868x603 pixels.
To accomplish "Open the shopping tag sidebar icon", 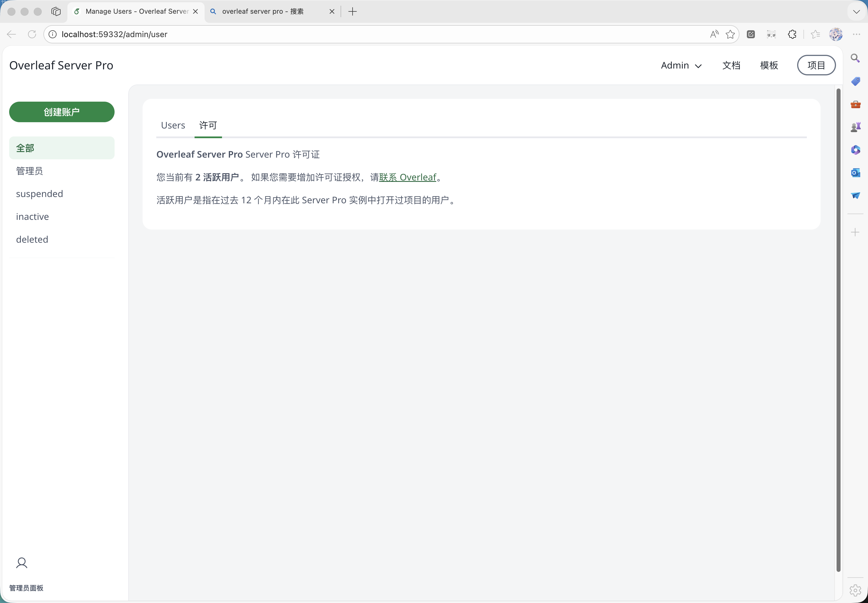I will coord(855,81).
